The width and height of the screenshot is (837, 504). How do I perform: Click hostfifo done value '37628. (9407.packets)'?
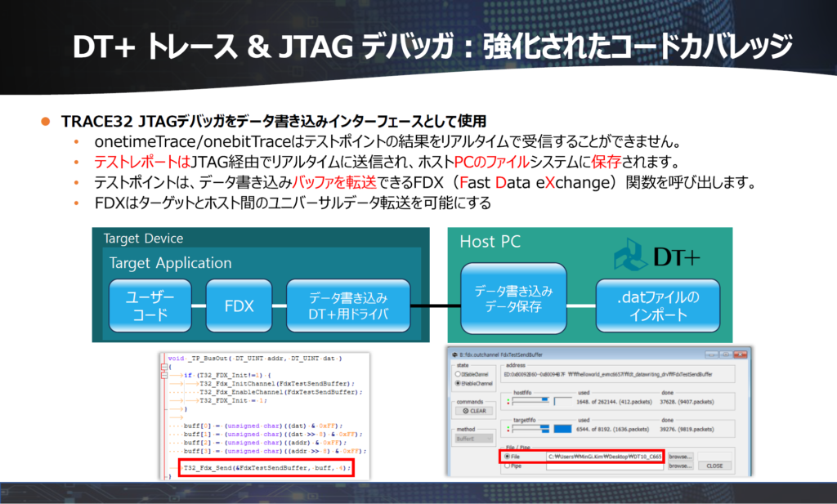(x=687, y=402)
